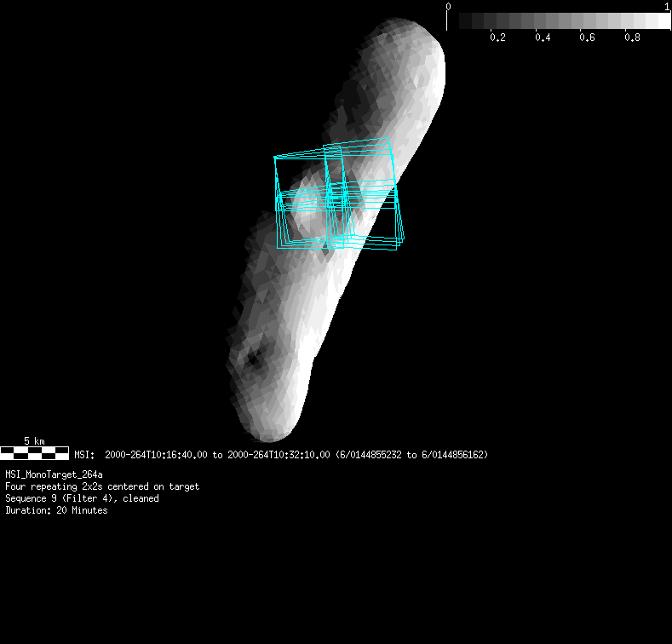Click the 5 km checkered scale bar
This screenshot has height=644, width=672.
(34, 453)
